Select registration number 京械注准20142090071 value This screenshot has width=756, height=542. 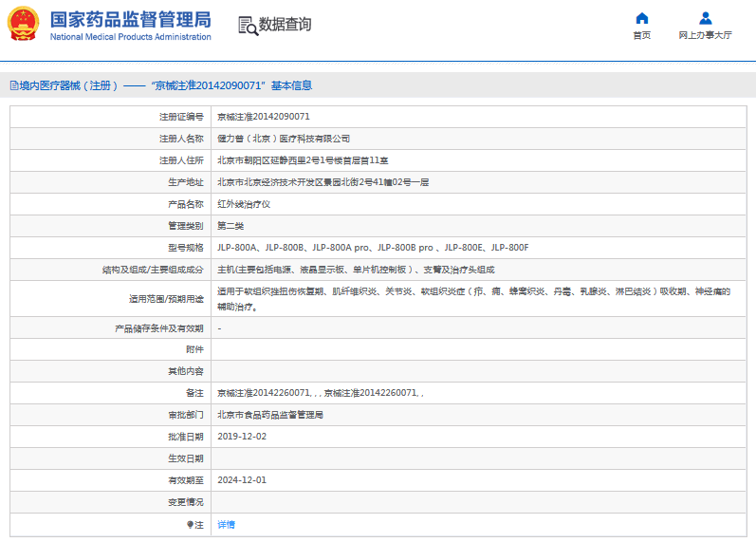[264, 117]
